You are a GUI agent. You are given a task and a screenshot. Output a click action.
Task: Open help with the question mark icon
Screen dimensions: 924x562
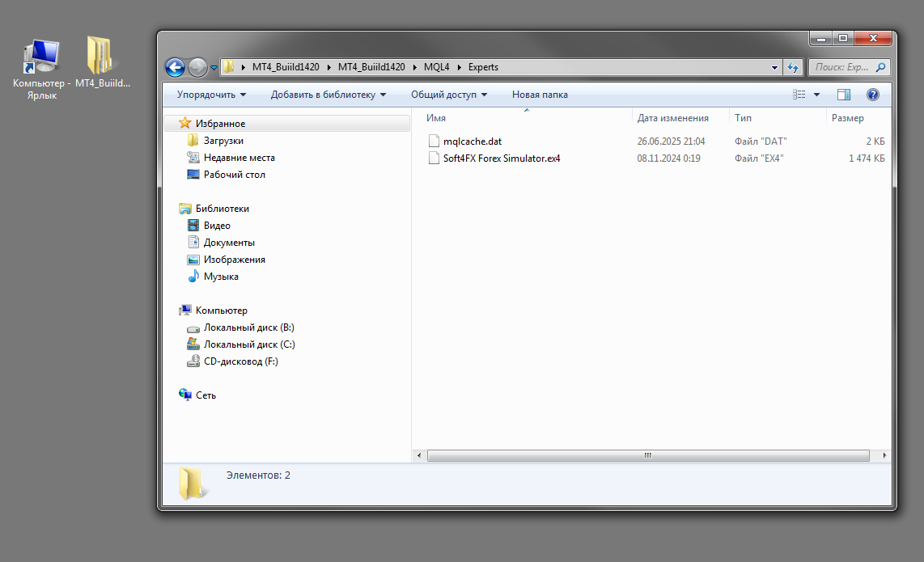pyautogui.click(x=873, y=95)
